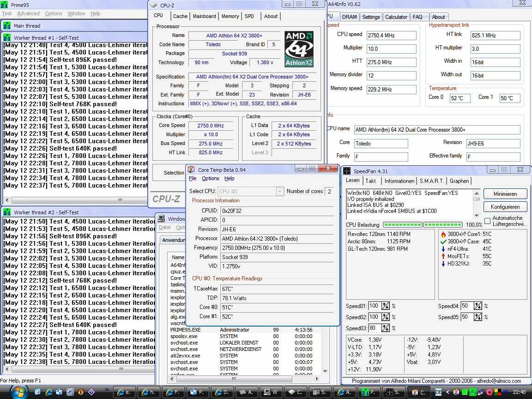Click the SpeedFan log scroll-up arrow
The height and width of the screenshot is (399, 532).
pyautogui.click(x=477, y=193)
